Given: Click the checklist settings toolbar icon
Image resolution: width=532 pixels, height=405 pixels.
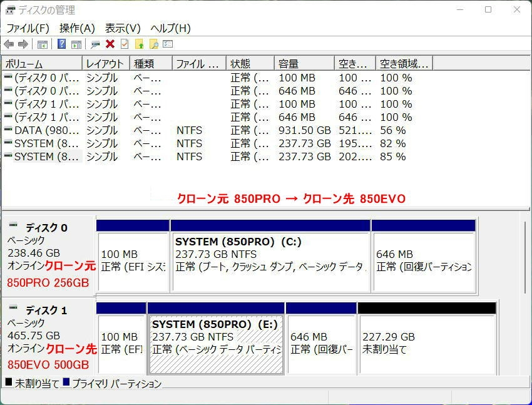Looking at the screenshot, I should pyautogui.click(x=168, y=44).
